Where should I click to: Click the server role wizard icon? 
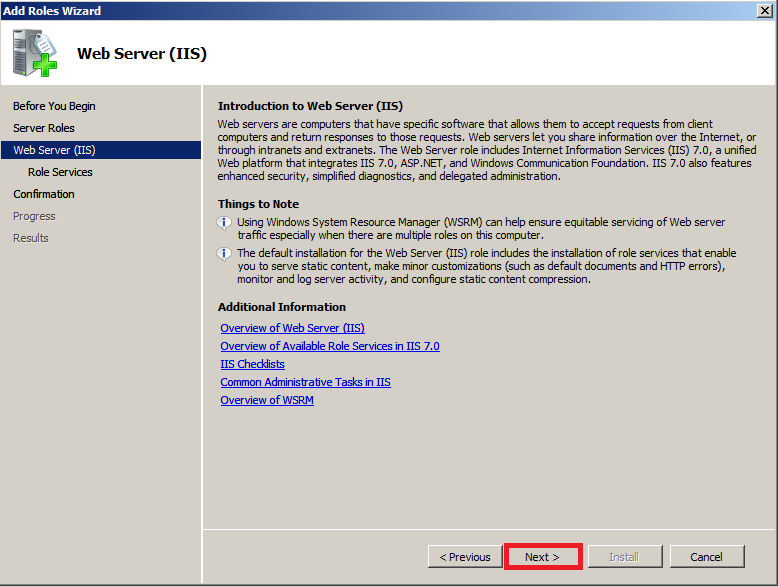(x=35, y=53)
